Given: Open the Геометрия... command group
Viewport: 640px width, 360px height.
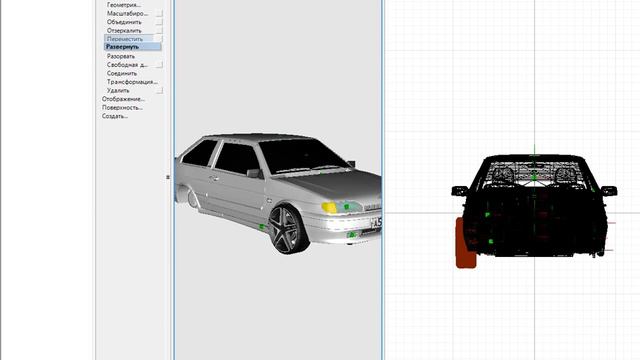Looking at the screenshot, I should point(124,5).
